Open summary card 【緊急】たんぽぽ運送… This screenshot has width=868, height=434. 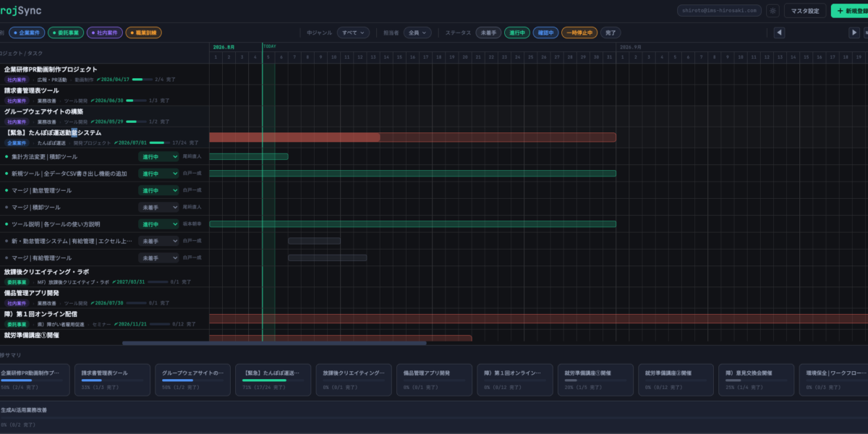(272, 380)
